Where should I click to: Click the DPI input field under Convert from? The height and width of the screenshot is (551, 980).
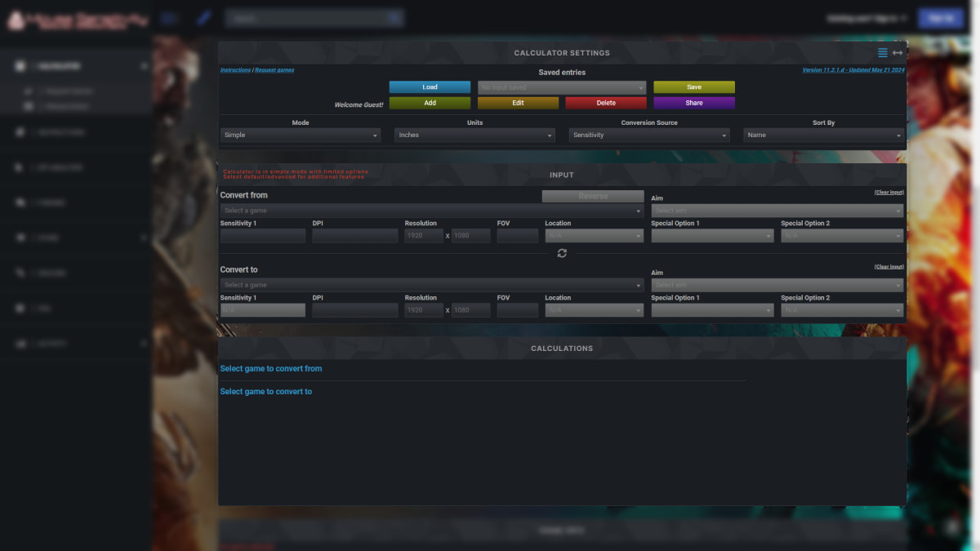354,235
